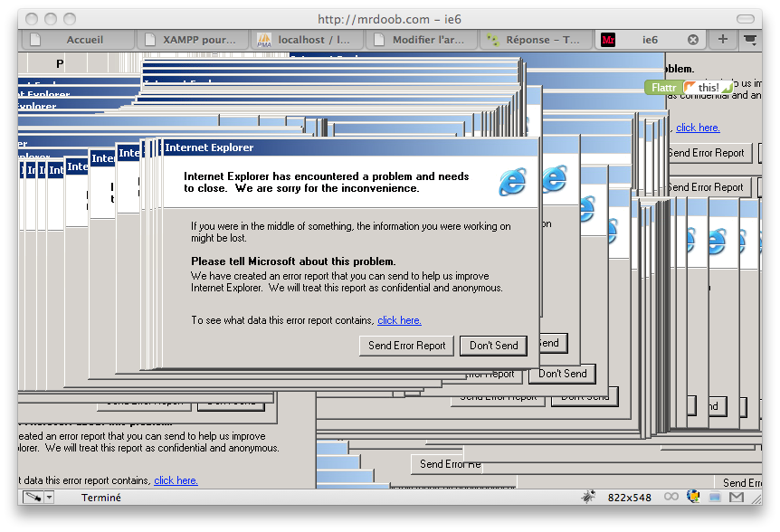Click Don't Send in front dialog

493,346
